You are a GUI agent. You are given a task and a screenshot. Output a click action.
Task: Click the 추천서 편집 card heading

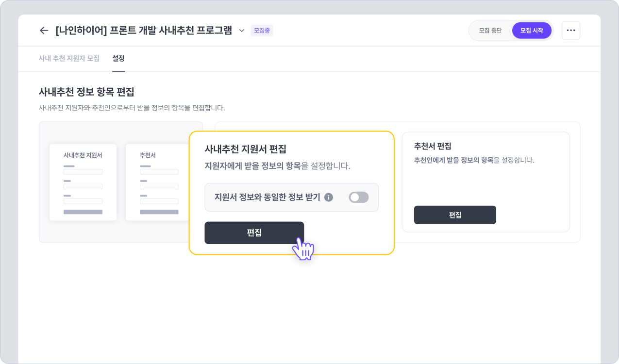(433, 146)
